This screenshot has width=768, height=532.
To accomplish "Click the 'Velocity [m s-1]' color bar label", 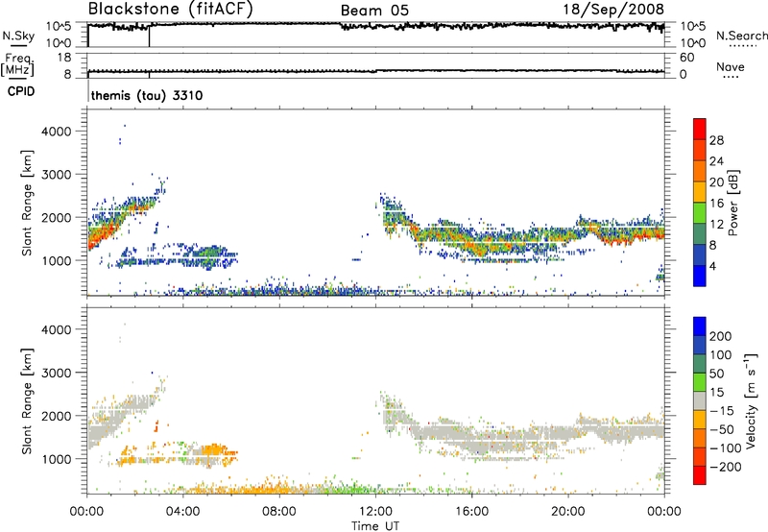I will [752, 400].
